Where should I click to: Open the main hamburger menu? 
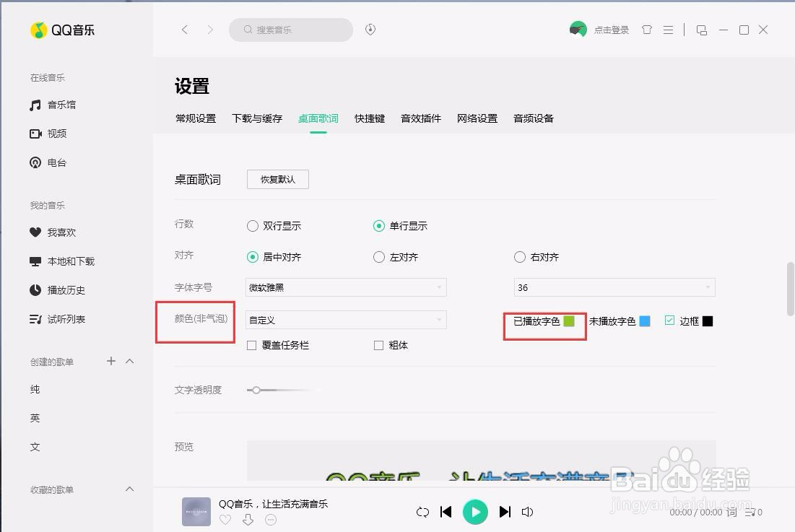tap(669, 30)
